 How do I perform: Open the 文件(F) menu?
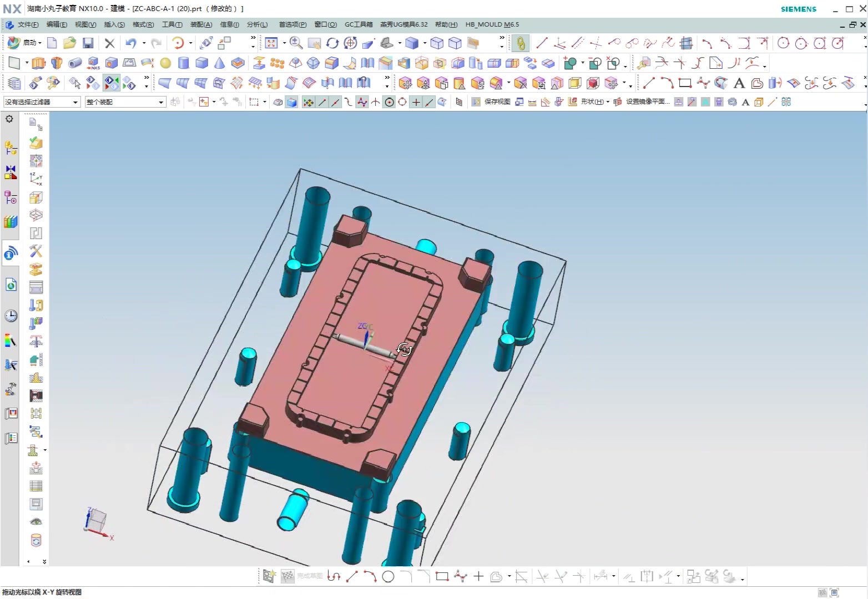point(28,24)
